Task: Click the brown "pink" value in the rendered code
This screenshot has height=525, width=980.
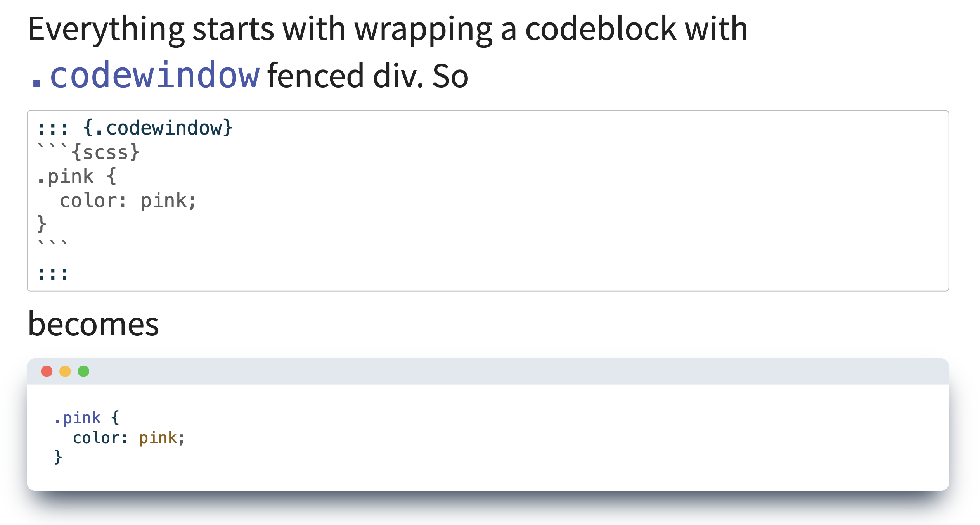Action: 158,438
